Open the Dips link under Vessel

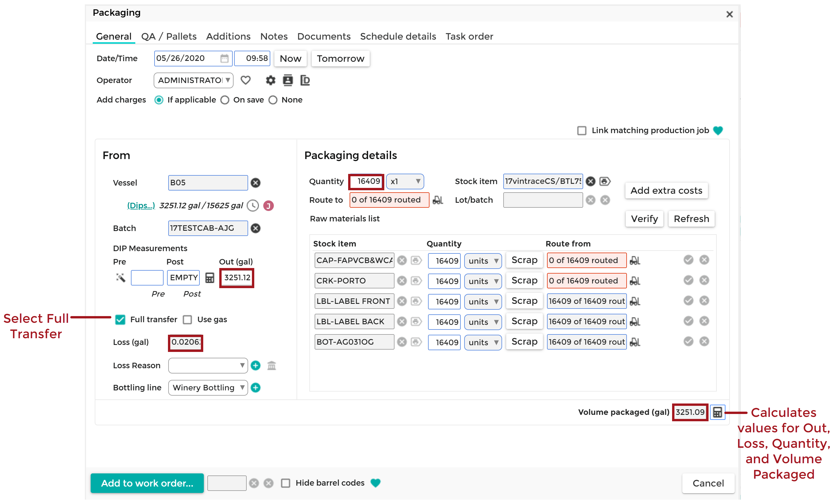141,205
